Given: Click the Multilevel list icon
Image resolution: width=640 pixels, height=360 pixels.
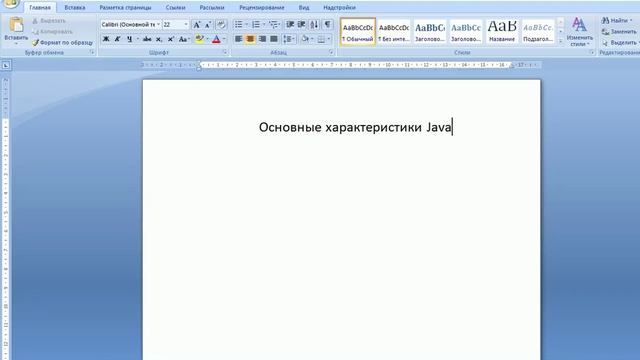Looking at the screenshot, I should [273, 25].
